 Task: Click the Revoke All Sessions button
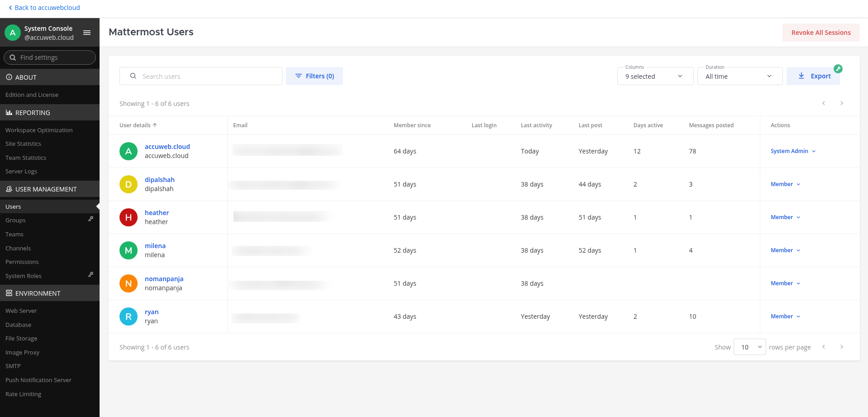point(820,32)
